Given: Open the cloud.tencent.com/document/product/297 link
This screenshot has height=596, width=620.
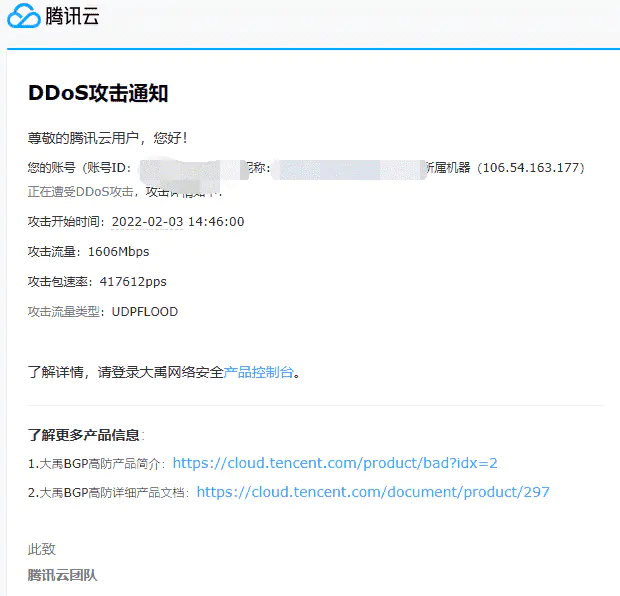Looking at the screenshot, I should (373, 492).
